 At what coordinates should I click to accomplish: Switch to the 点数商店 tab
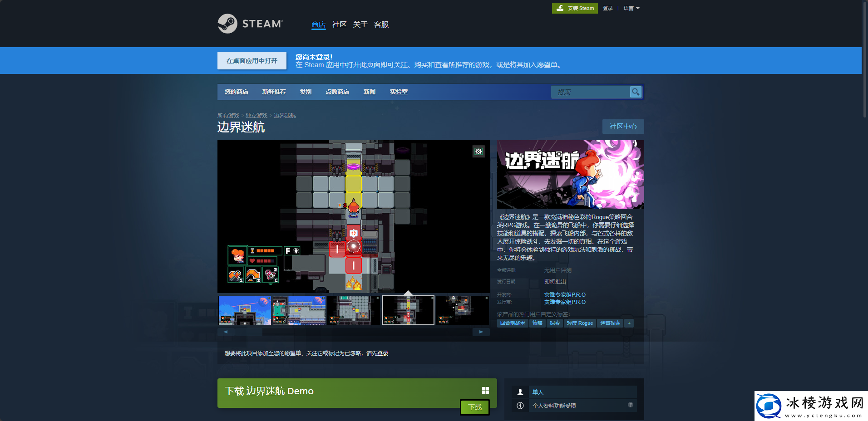point(337,92)
